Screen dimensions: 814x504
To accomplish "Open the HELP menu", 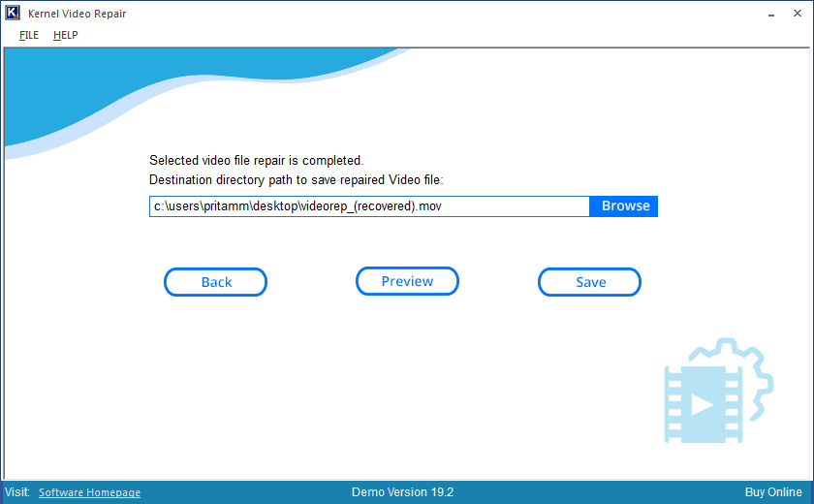I will [66, 35].
